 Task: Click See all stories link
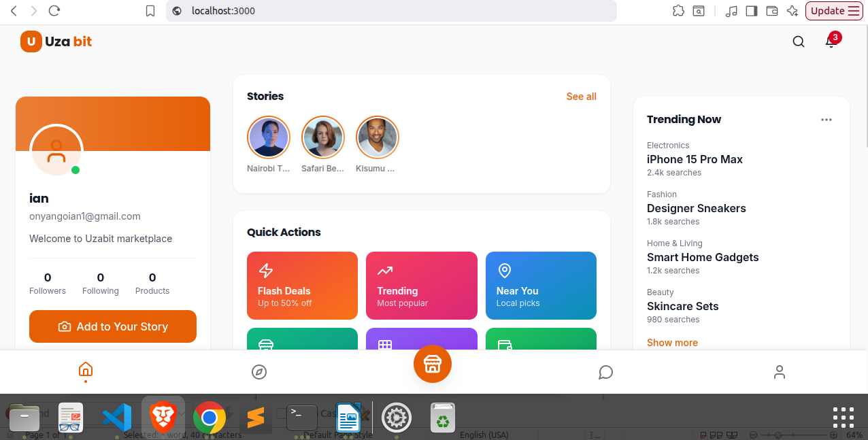click(x=581, y=97)
